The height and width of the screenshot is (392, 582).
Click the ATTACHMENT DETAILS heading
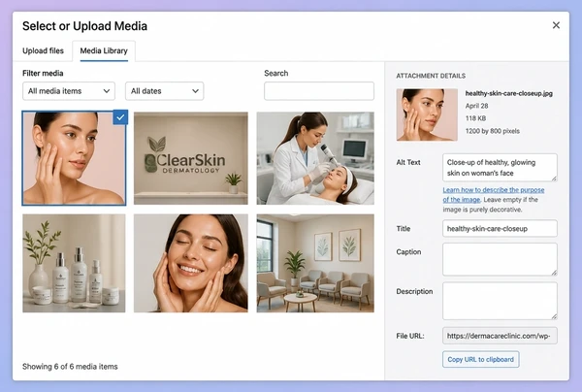(431, 76)
